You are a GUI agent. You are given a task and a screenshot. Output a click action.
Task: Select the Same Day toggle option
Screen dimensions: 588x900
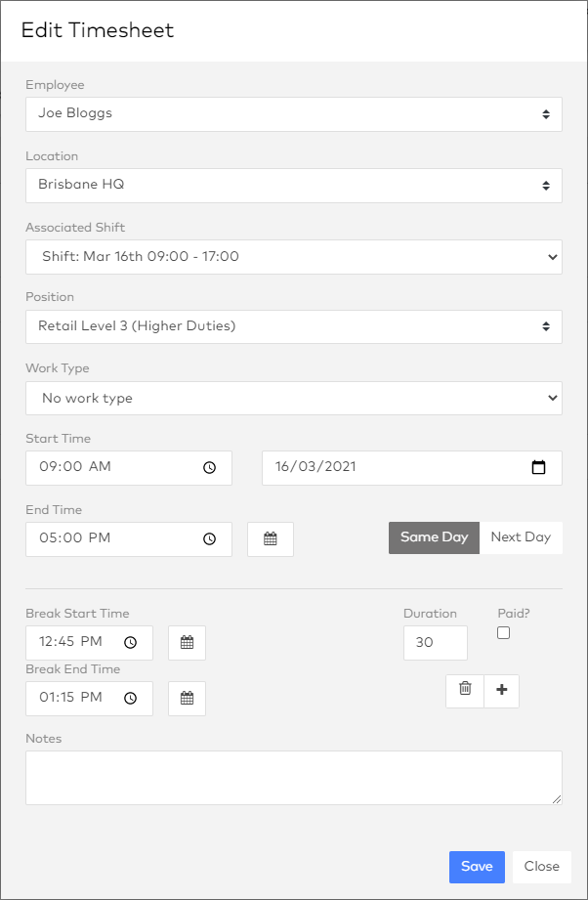pos(434,537)
